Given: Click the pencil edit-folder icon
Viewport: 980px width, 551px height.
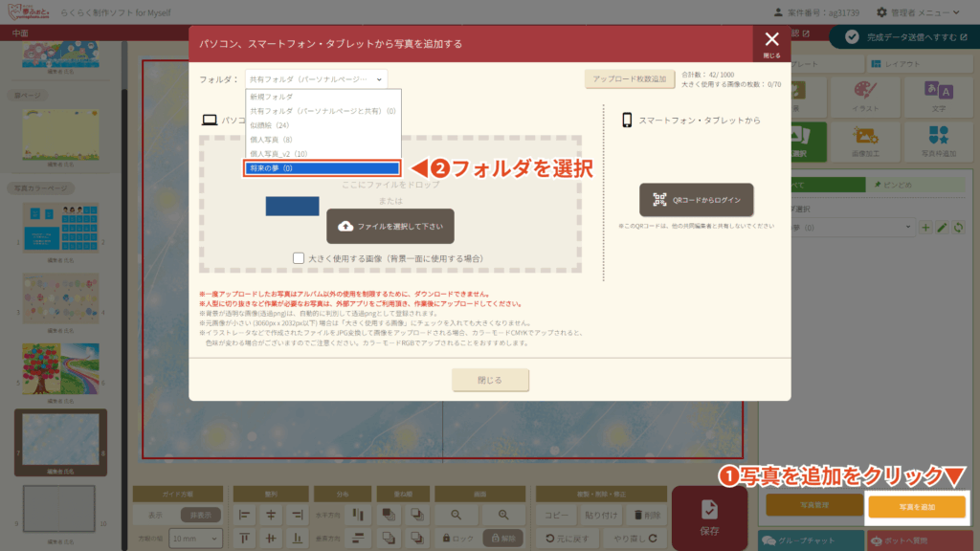Looking at the screenshot, I should [942, 228].
